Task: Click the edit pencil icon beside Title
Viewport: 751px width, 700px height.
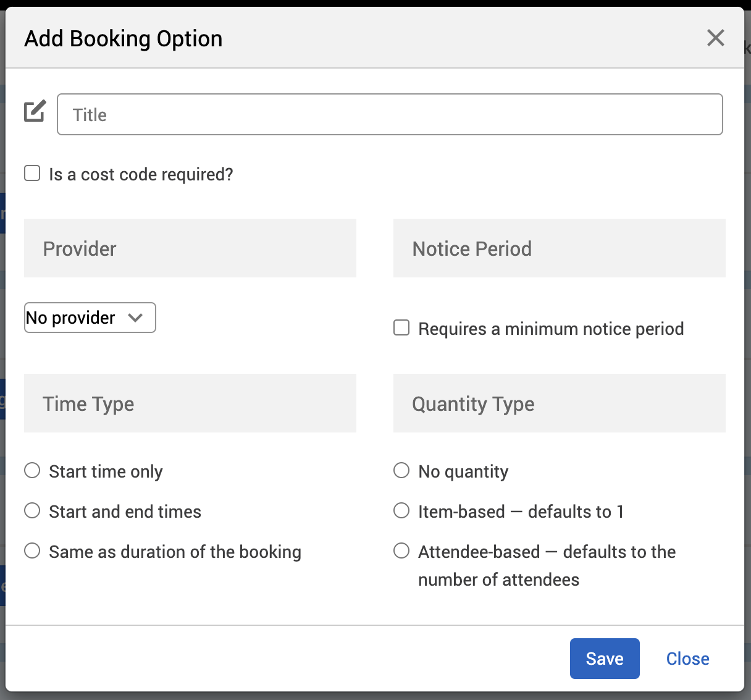Action: click(x=35, y=111)
